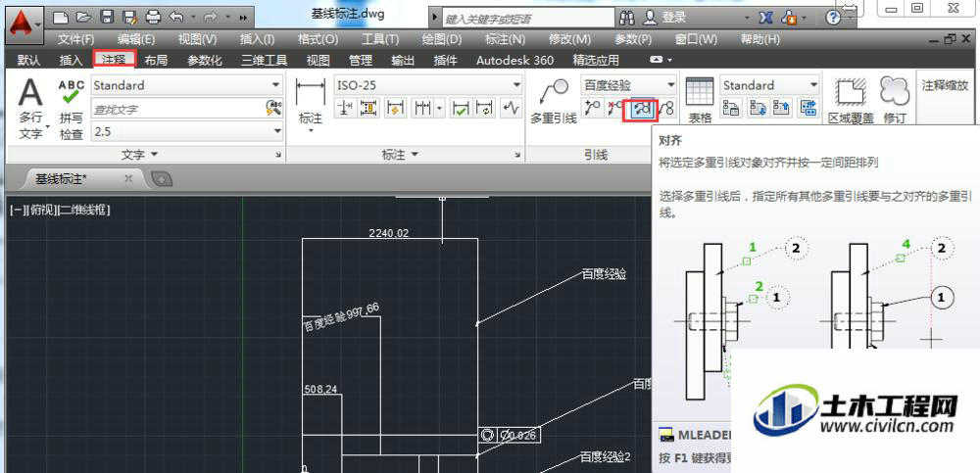Select the wipeout region cover tool

[851, 101]
